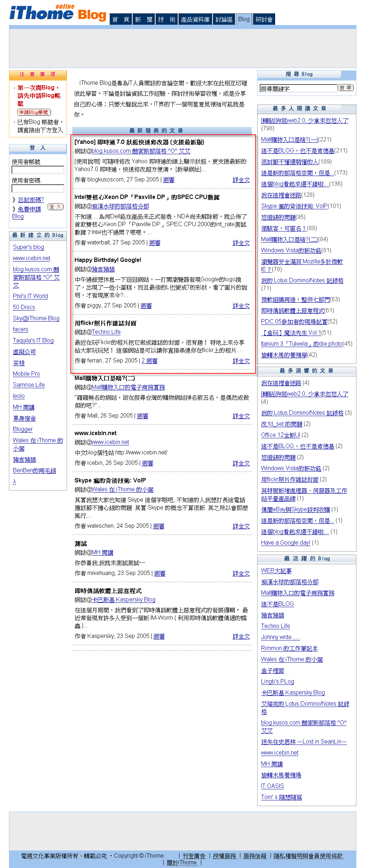Visit the facers blog link
Screen dimensions: 365x868
(x=20, y=329)
